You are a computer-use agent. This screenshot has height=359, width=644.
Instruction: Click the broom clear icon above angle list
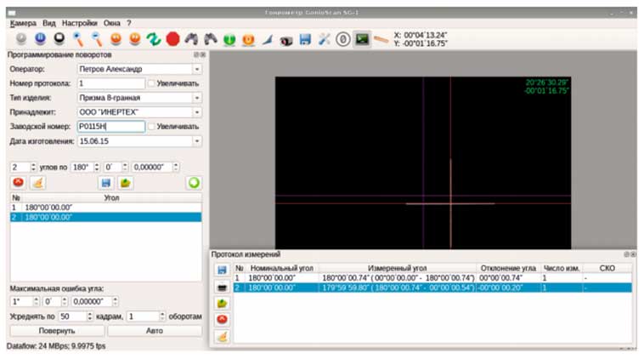(37, 182)
